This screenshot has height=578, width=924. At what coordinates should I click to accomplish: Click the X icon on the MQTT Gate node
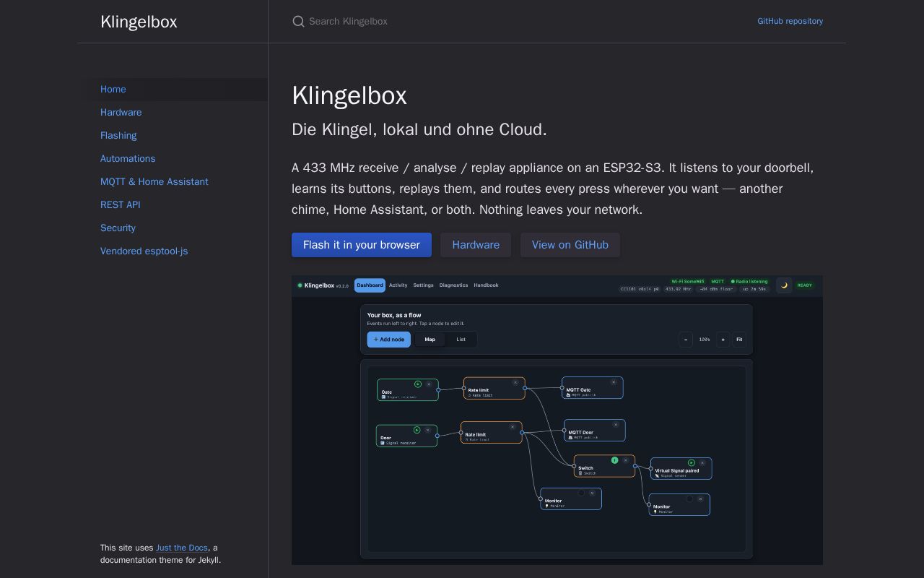click(x=614, y=382)
